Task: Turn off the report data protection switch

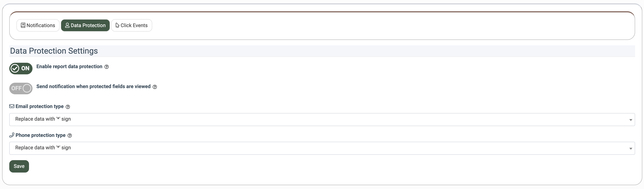Action: tap(21, 68)
